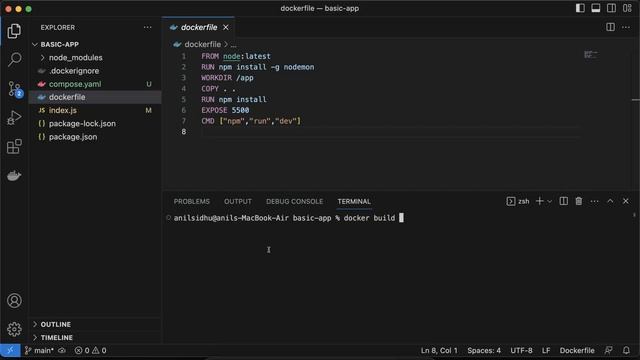This screenshot has height=360, width=640.
Task: Click EXPOSE 5500 line in editor
Action: coord(225,110)
